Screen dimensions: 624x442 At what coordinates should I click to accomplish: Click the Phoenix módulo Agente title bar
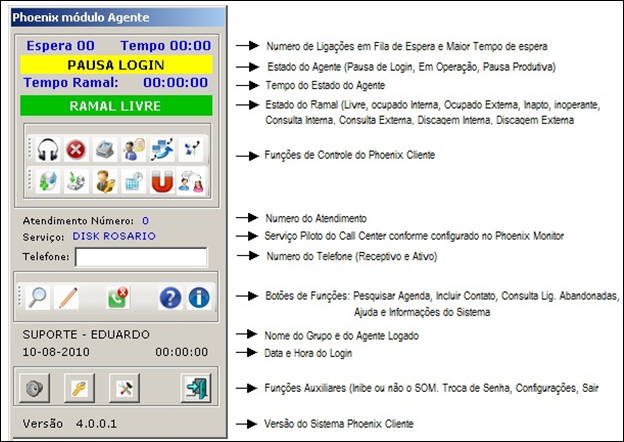(x=118, y=18)
